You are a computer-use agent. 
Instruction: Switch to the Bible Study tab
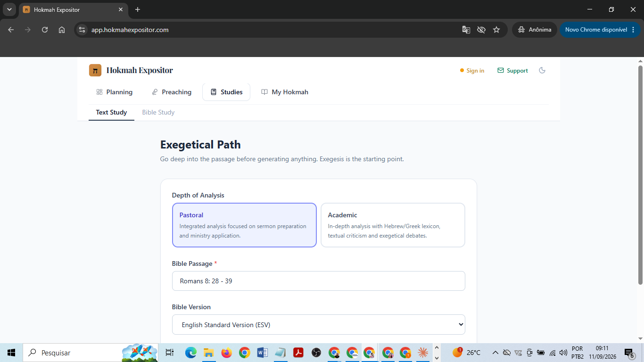(x=158, y=112)
